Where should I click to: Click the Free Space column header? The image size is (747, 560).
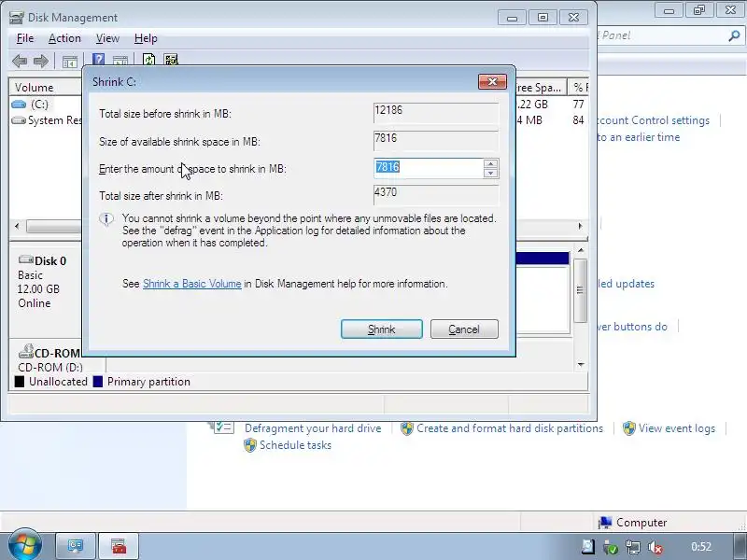pyautogui.click(x=541, y=88)
